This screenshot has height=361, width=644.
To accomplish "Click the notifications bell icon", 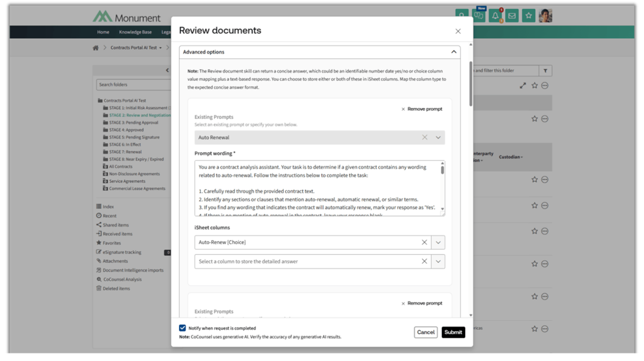I will tap(495, 16).
